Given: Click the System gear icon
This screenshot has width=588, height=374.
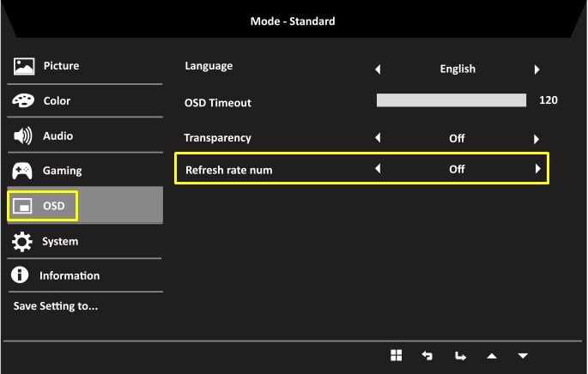Looking at the screenshot, I should click(x=22, y=241).
